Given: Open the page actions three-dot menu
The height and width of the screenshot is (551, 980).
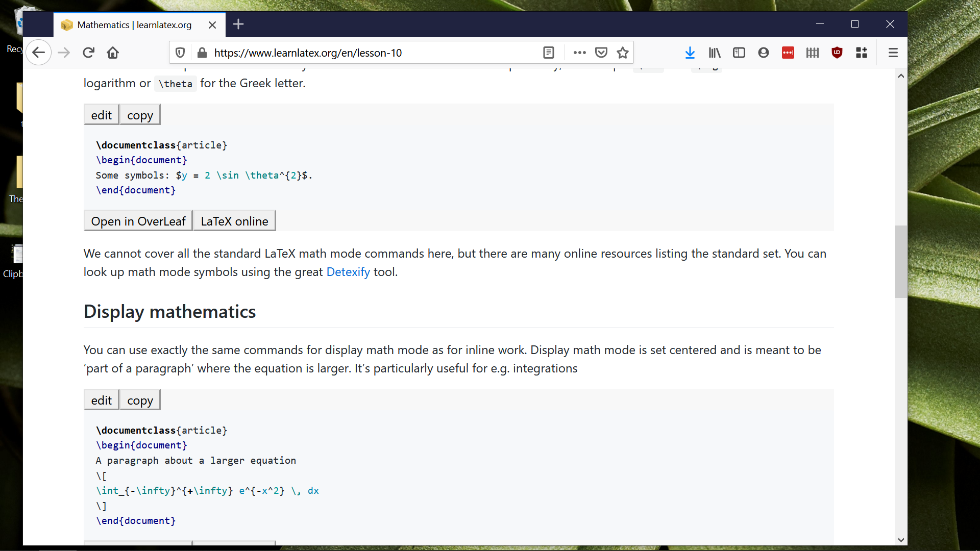Looking at the screenshot, I should pyautogui.click(x=579, y=53).
